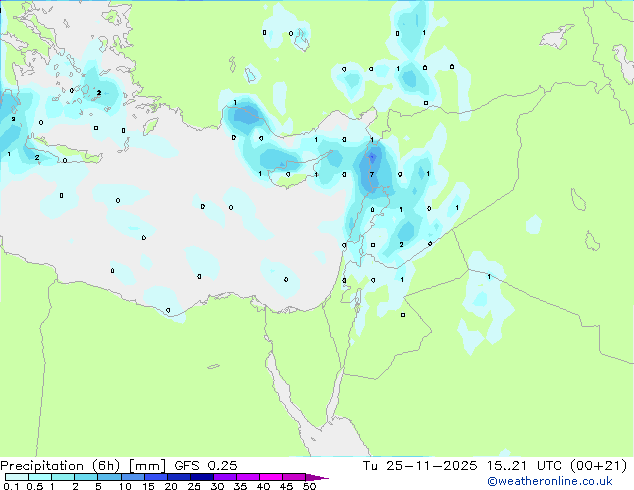Viewport: 634px width, 490px height.
Task: Click the '7' precipitation value on the map
Action: click(x=372, y=175)
